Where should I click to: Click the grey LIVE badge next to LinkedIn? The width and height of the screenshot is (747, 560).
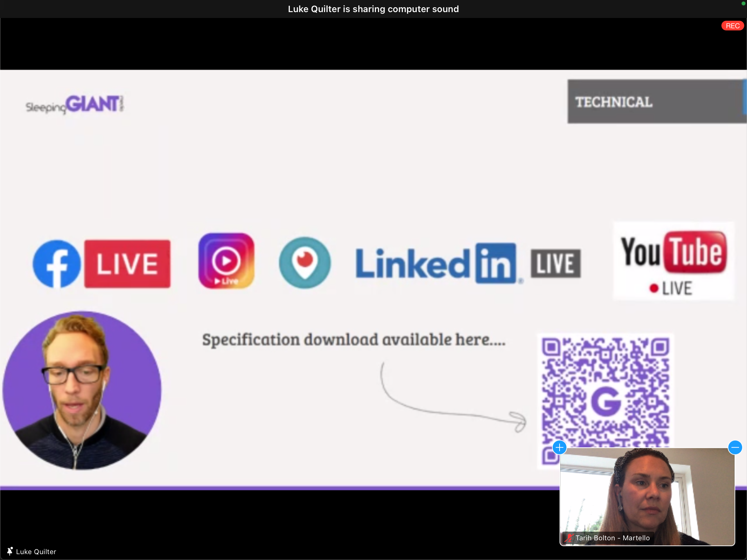556,263
